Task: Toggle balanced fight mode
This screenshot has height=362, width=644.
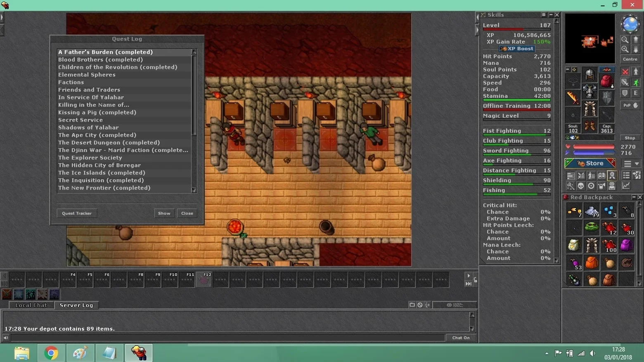Action: click(x=625, y=83)
